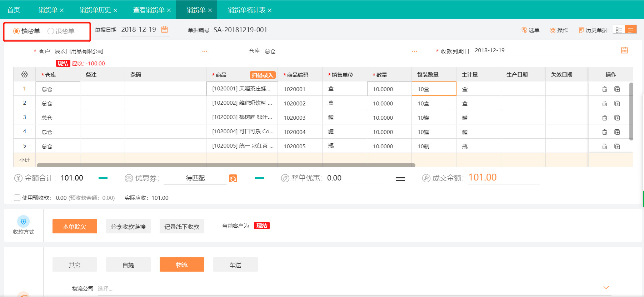Screen dimensions: 644x297
Task: Click the 收款方式 payment method icon
Action: [x=23, y=222]
